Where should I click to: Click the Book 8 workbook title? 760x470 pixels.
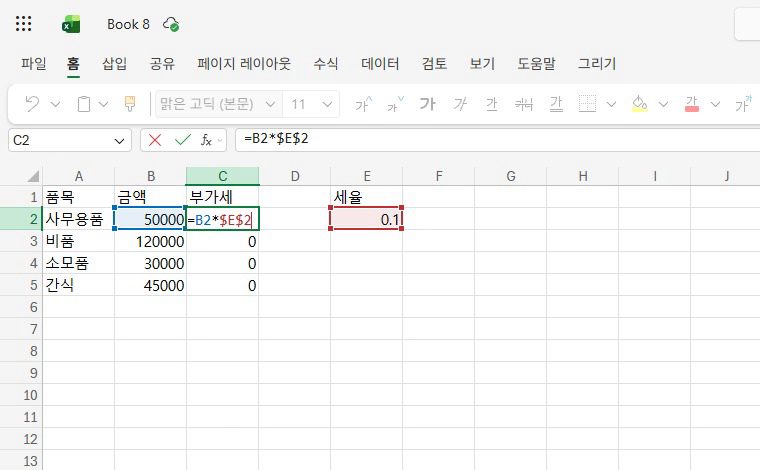pos(128,24)
